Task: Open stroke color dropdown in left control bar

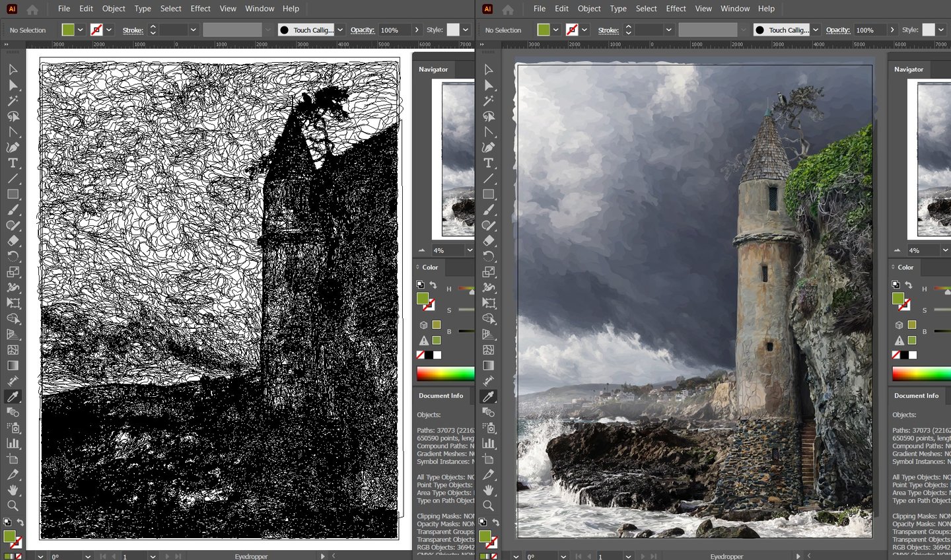Action: pyautogui.click(x=109, y=30)
